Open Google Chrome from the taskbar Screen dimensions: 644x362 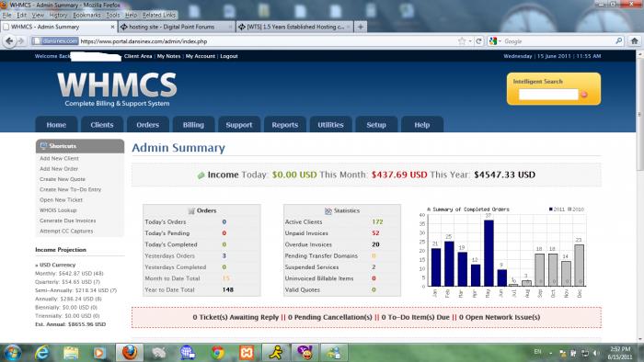pos(218,353)
